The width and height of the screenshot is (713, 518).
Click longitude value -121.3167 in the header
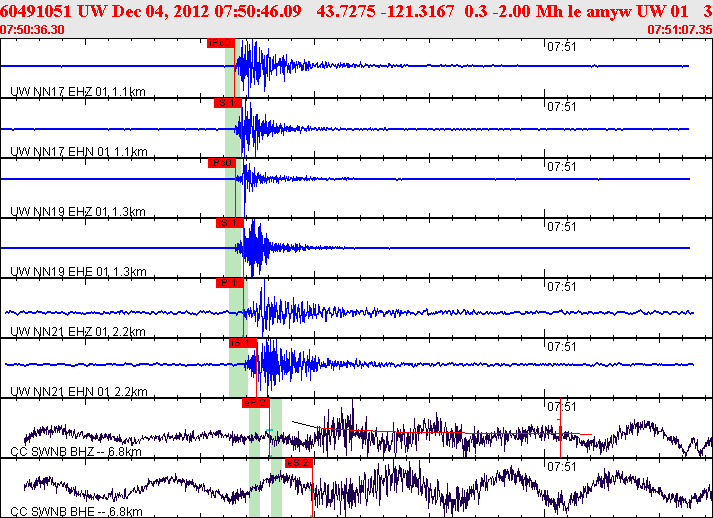[x=417, y=11]
